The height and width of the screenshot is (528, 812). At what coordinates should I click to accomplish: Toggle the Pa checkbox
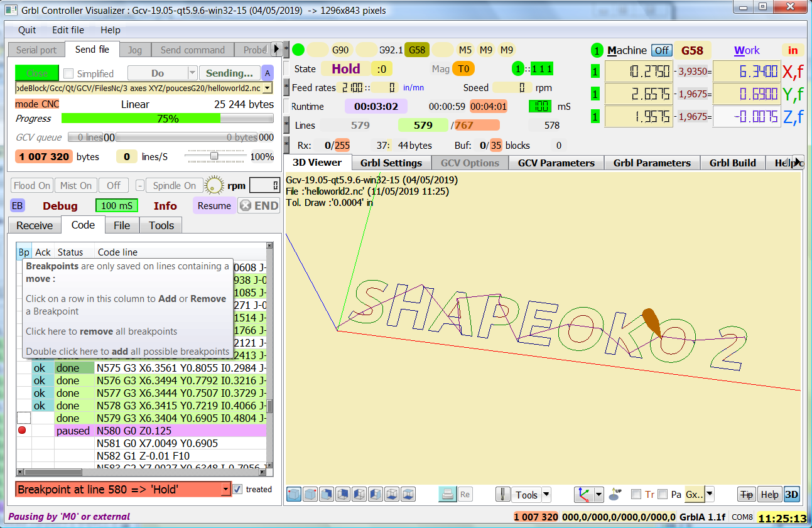[663, 495]
